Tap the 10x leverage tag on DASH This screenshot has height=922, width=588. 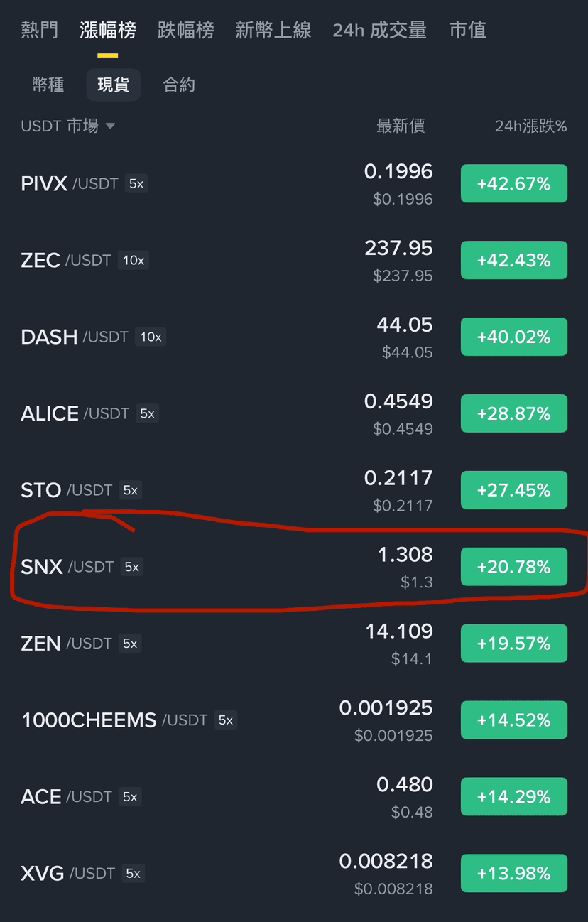(151, 337)
